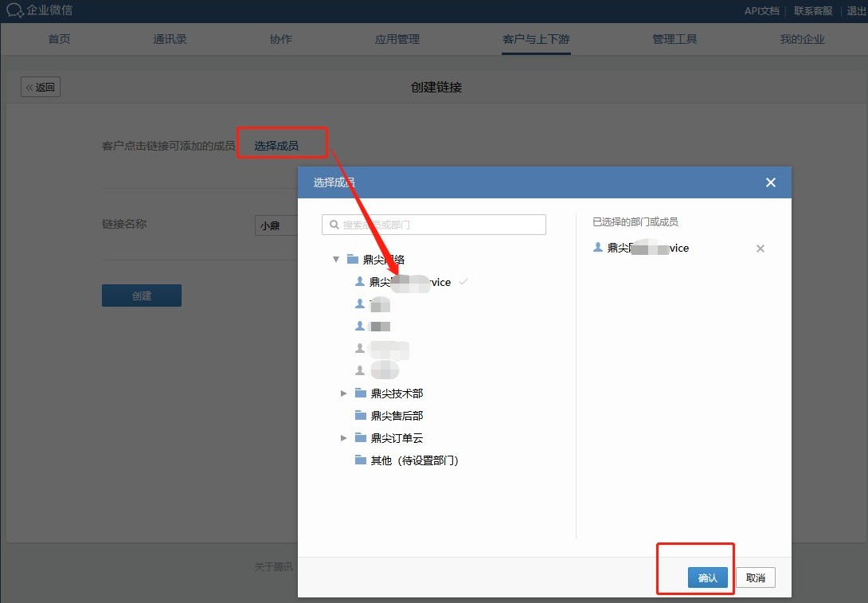Viewport: 868px width, 603px height.
Task: Click the 鼎尖技术部 folder icon
Action: pos(360,394)
